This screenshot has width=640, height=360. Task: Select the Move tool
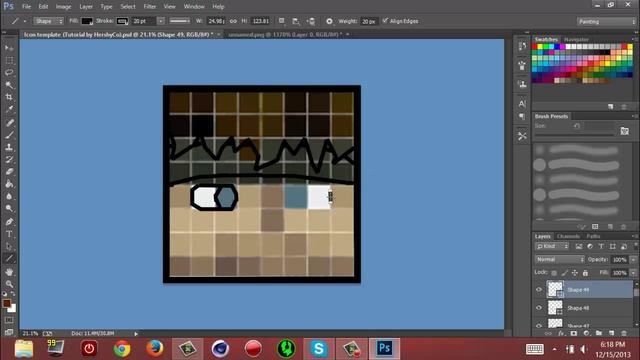click(x=9, y=48)
